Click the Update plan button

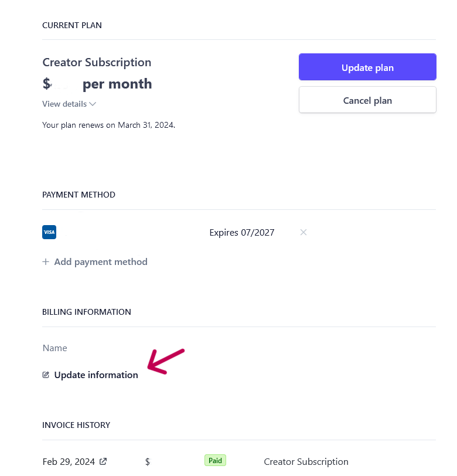367,67
